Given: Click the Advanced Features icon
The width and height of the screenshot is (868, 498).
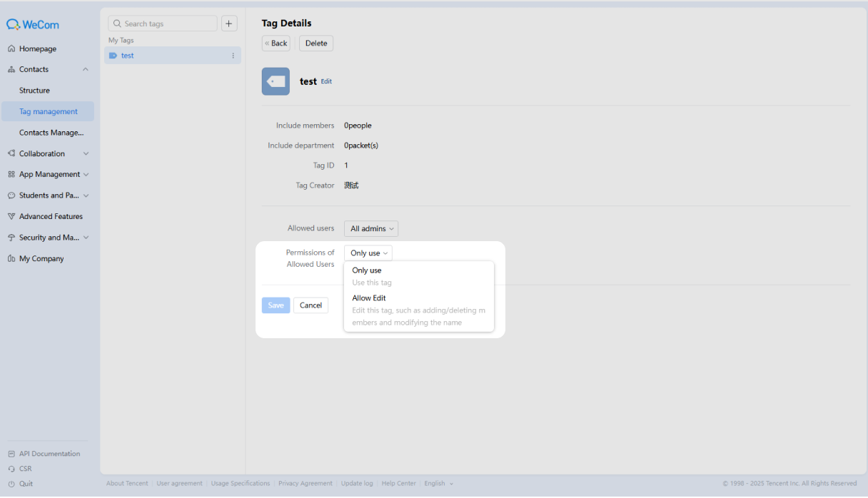Looking at the screenshot, I should (x=11, y=217).
